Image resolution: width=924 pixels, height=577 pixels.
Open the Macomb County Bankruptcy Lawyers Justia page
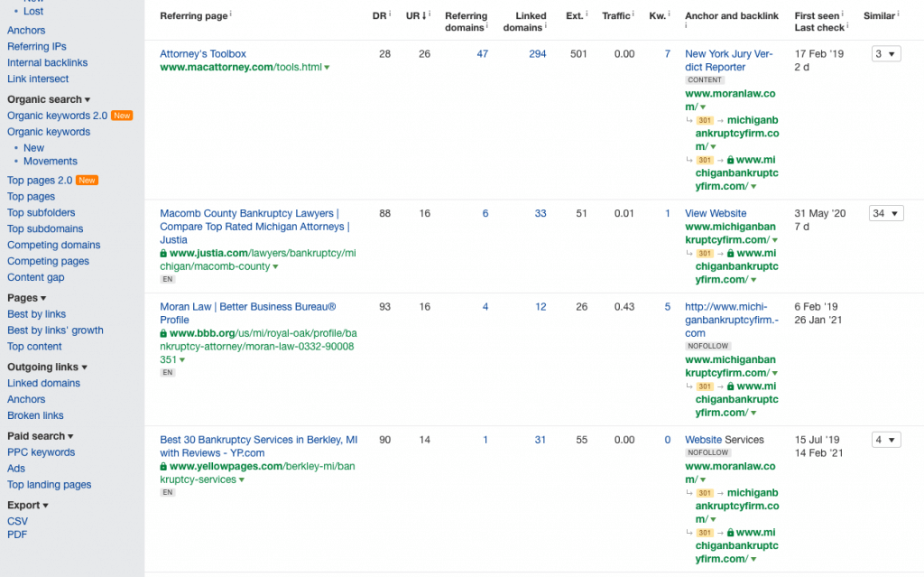(254, 227)
